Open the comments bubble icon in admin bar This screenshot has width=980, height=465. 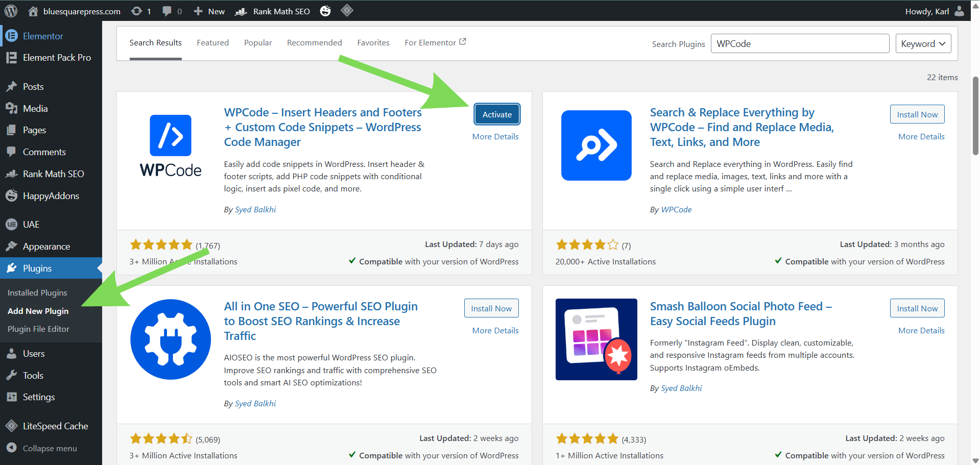pos(167,11)
